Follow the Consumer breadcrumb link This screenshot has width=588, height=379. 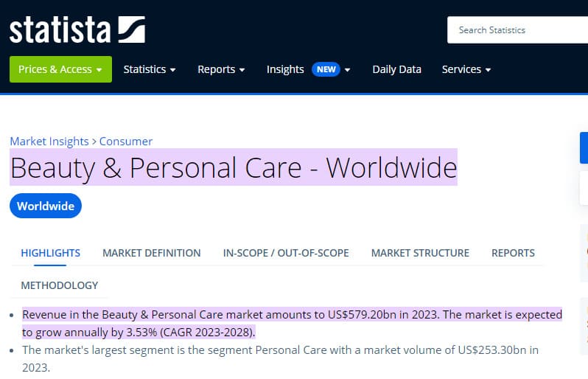click(x=125, y=142)
